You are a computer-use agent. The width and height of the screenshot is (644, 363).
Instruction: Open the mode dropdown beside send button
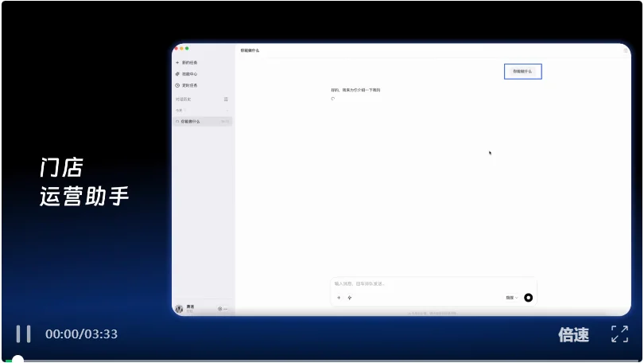[511, 298]
